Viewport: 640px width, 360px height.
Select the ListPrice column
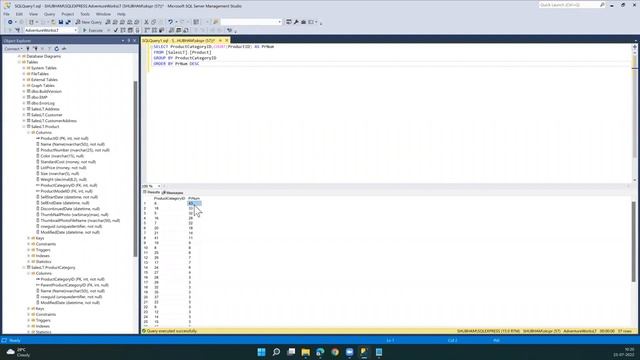pos(63,168)
